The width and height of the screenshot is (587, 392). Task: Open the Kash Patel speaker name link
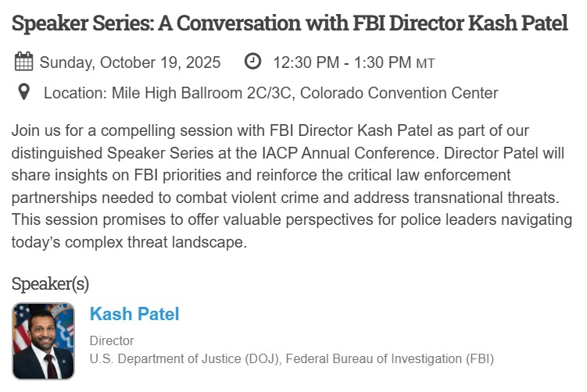point(134,315)
